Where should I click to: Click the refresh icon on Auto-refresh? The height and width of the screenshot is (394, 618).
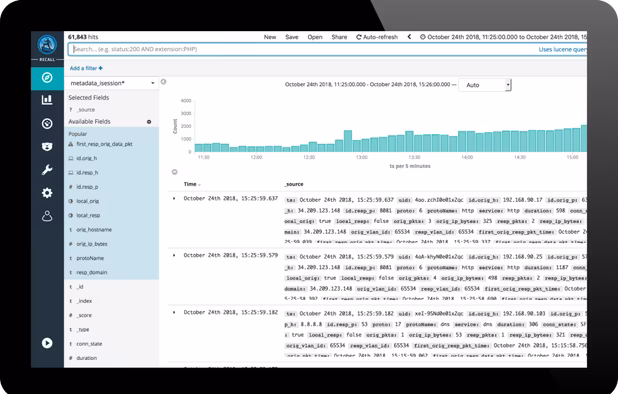click(x=359, y=37)
